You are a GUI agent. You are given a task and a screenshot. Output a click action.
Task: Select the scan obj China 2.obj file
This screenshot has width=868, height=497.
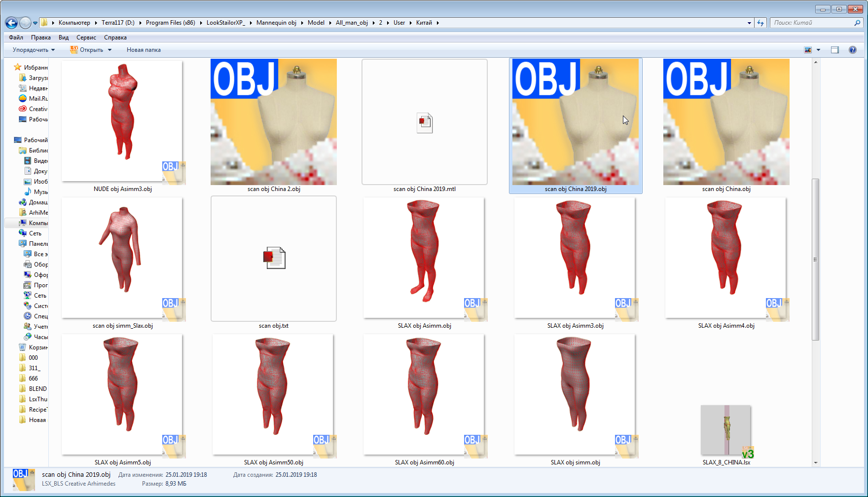[274, 121]
